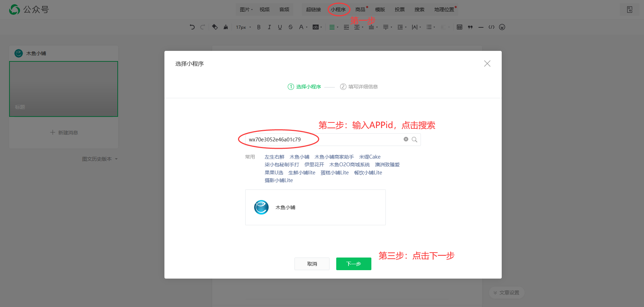Open the letter spacing dropdown
This screenshot has width=644, height=307.
coord(416,27)
